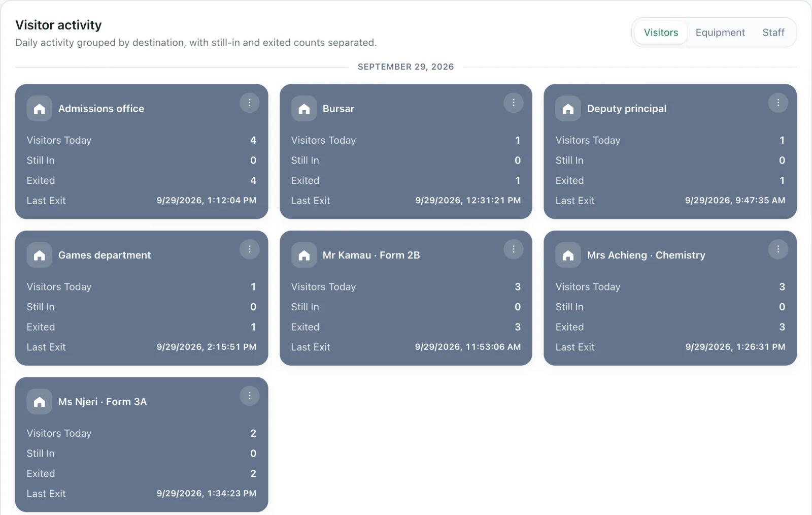The width and height of the screenshot is (812, 515).
Task: Select the Mrs Achieng · Chemistry title
Action: pos(646,255)
